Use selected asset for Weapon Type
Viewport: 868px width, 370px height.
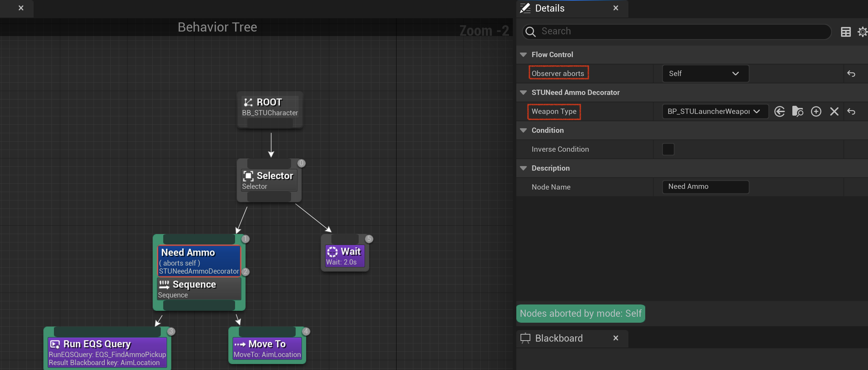click(780, 111)
